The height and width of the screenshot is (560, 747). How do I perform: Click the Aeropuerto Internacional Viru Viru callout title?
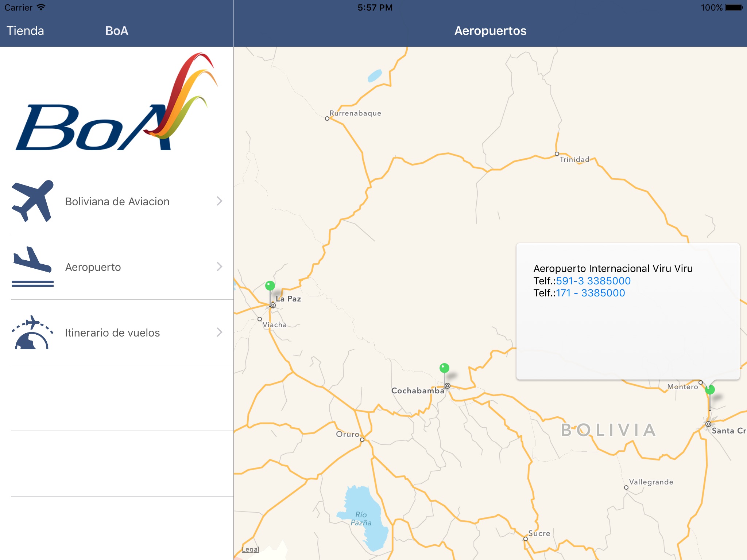[613, 269]
